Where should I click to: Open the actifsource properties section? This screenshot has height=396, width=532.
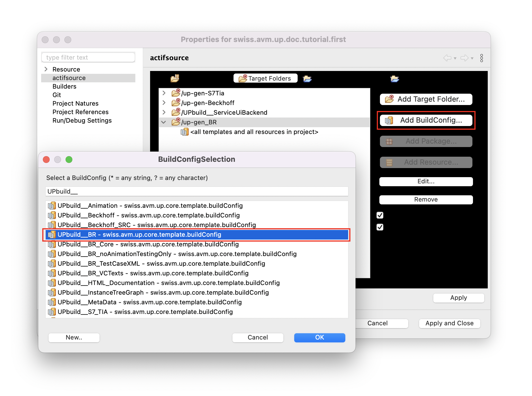(69, 78)
